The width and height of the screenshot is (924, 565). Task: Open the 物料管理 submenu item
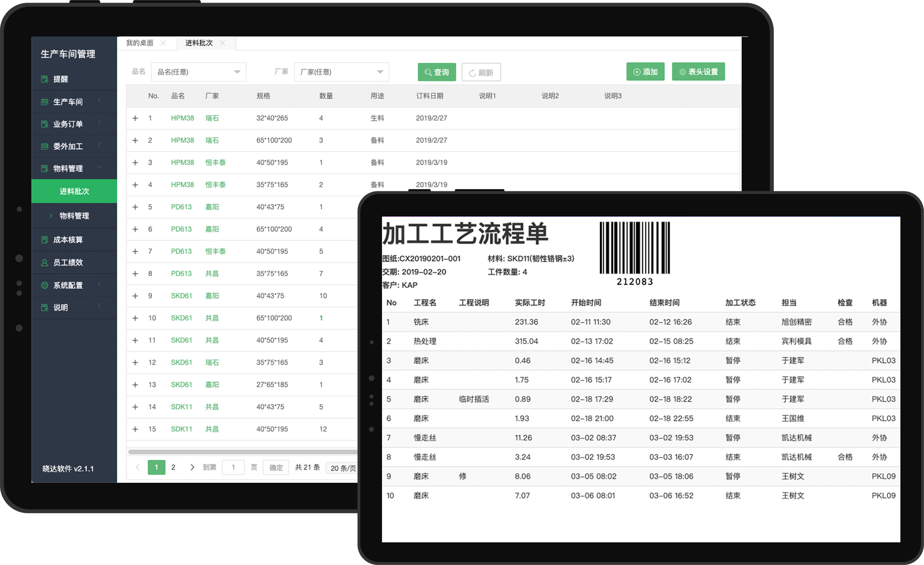(x=74, y=216)
